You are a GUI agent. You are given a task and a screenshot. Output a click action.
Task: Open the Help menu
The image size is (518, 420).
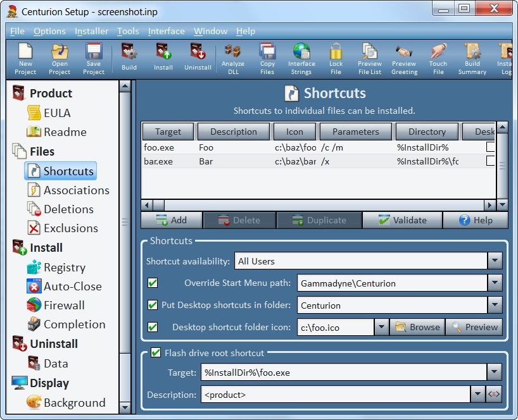coord(246,31)
